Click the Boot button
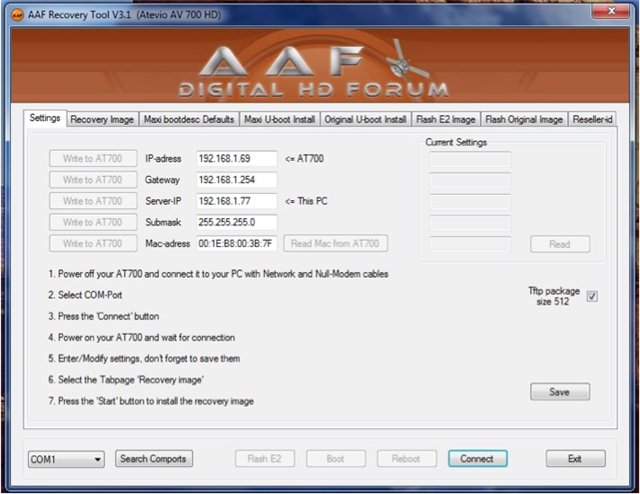 point(336,458)
